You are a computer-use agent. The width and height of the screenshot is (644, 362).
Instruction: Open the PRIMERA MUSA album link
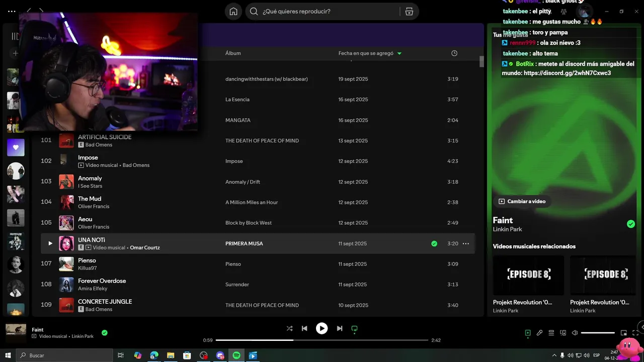[x=244, y=243]
